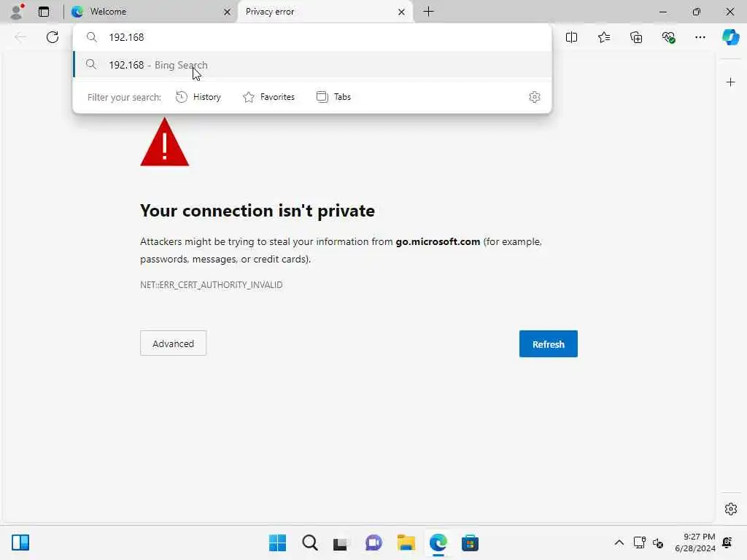This screenshot has height=560, width=747.
Task: Toggle Tabs search filter
Action: point(333,97)
